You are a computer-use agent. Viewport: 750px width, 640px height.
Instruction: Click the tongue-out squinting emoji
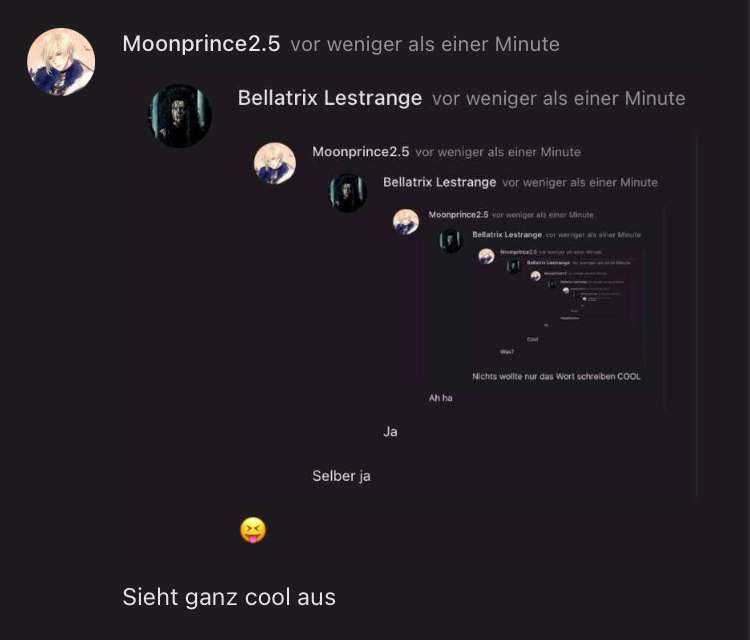click(x=253, y=530)
